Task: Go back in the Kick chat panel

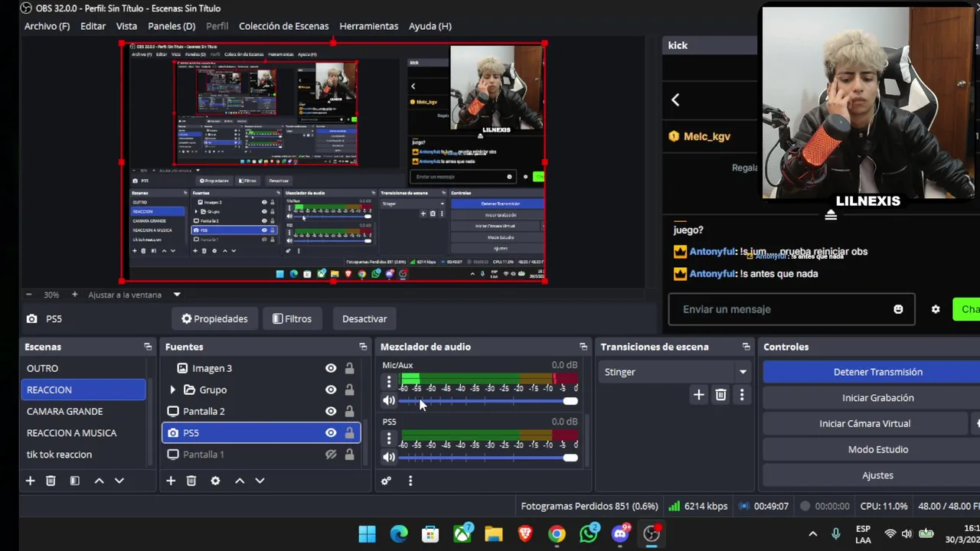Action: coord(675,99)
